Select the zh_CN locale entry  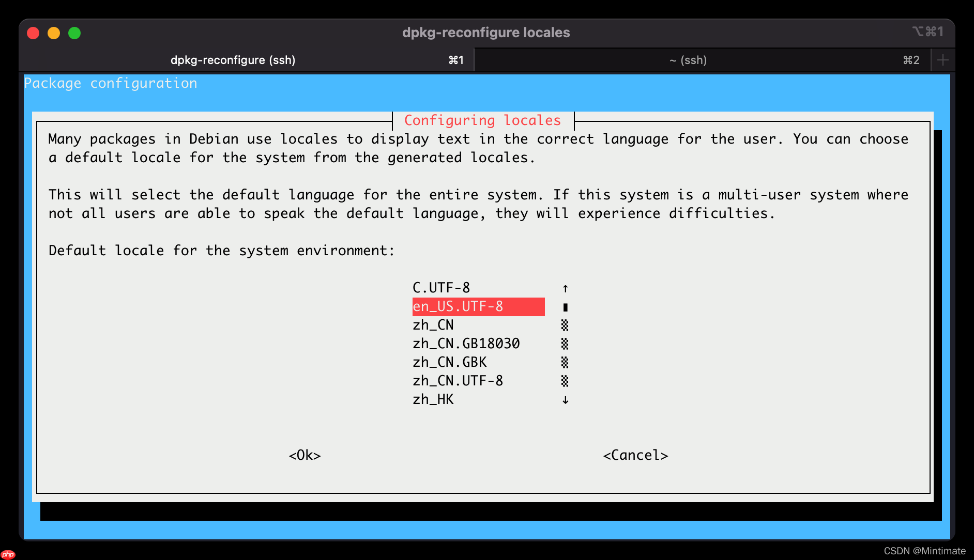pyautogui.click(x=433, y=325)
